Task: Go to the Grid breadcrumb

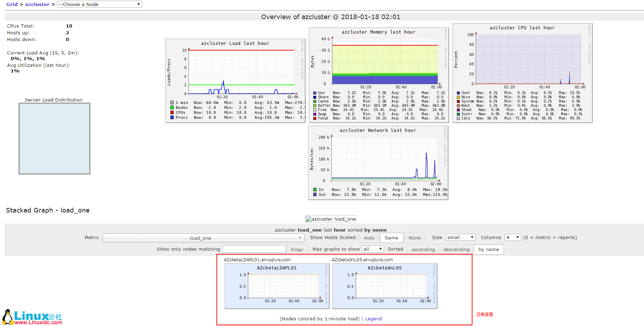Action: click(x=12, y=4)
